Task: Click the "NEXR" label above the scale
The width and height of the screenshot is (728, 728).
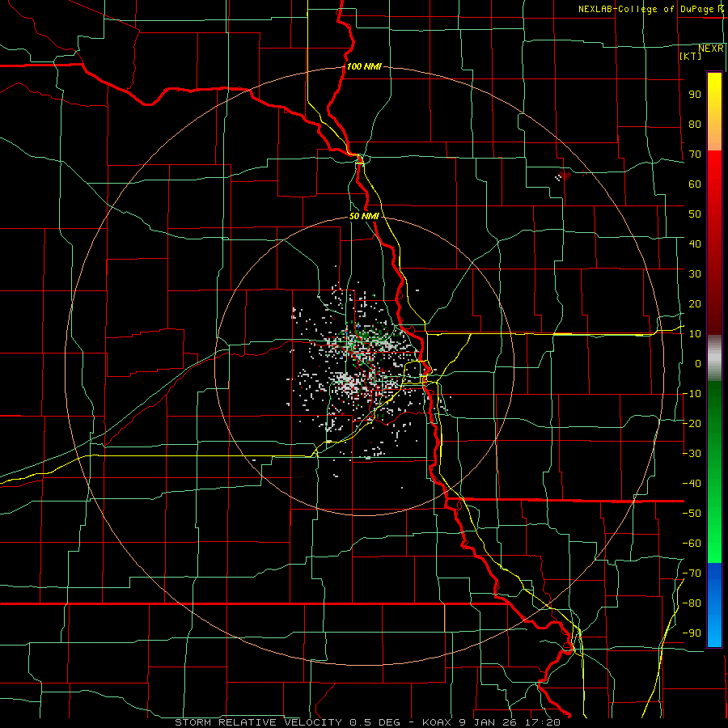Action: pyautogui.click(x=711, y=49)
